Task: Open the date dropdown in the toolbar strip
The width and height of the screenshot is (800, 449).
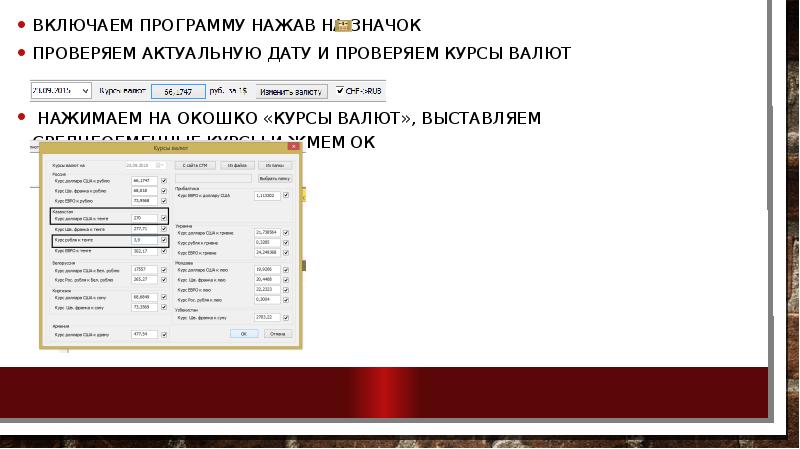Action: (x=87, y=91)
